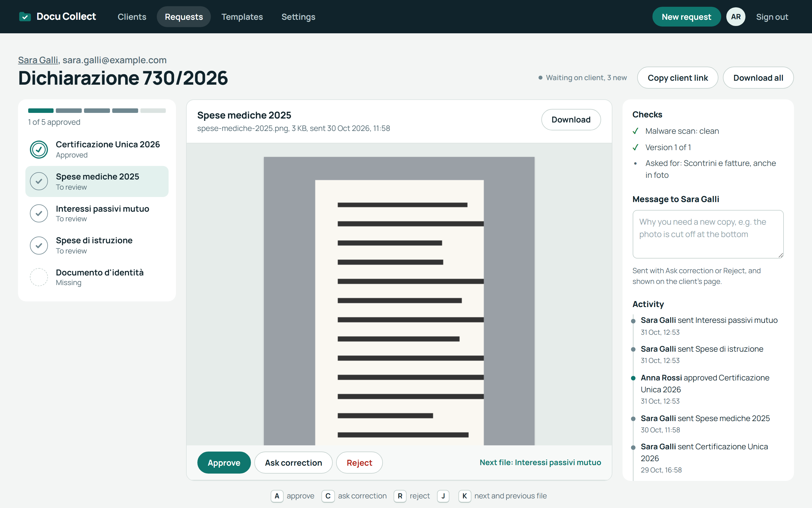Image resolution: width=812 pixels, height=508 pixels.
Task: Select Interessi passivi mutuo in the file list
Action: click(97, 213)
